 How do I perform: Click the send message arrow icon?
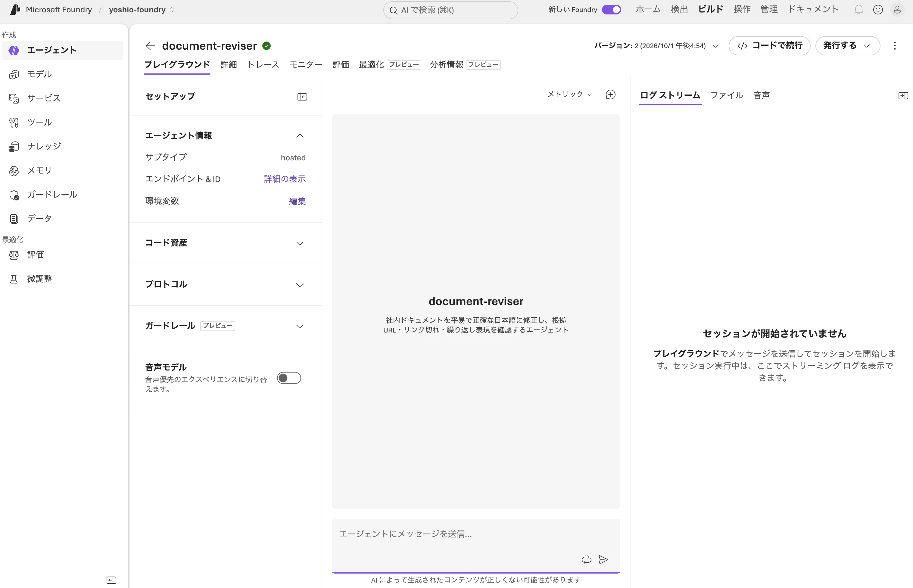[603, 560]
